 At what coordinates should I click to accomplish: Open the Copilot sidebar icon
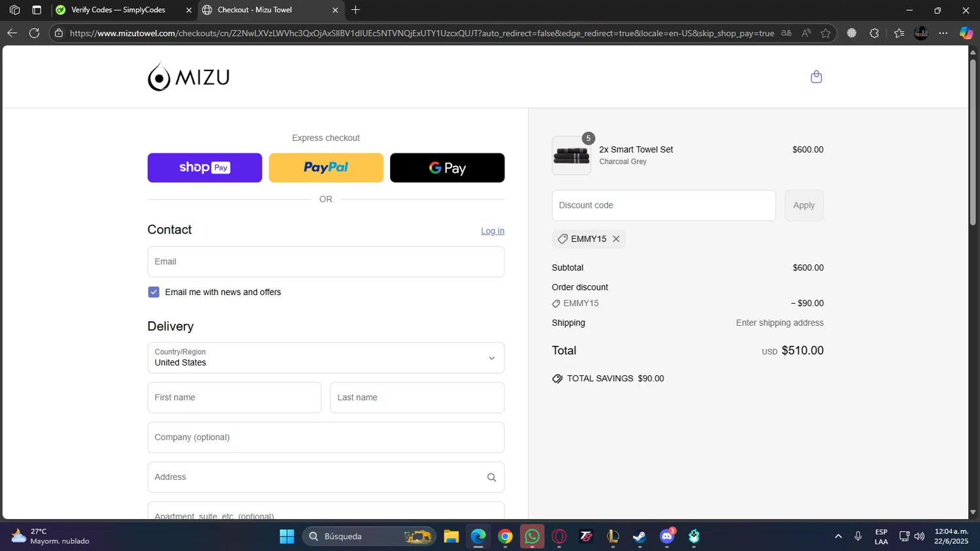pos(966,33)
